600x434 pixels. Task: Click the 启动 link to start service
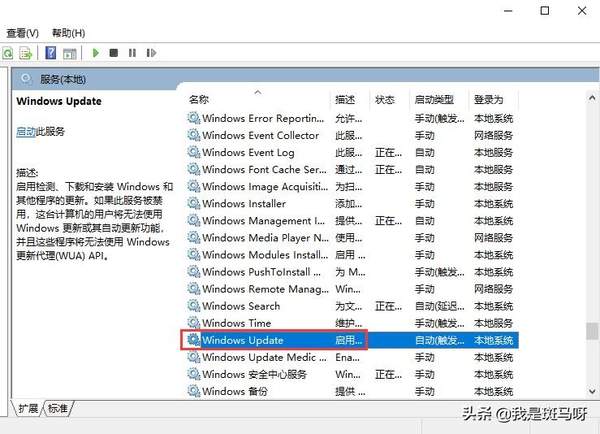[26, 132]
